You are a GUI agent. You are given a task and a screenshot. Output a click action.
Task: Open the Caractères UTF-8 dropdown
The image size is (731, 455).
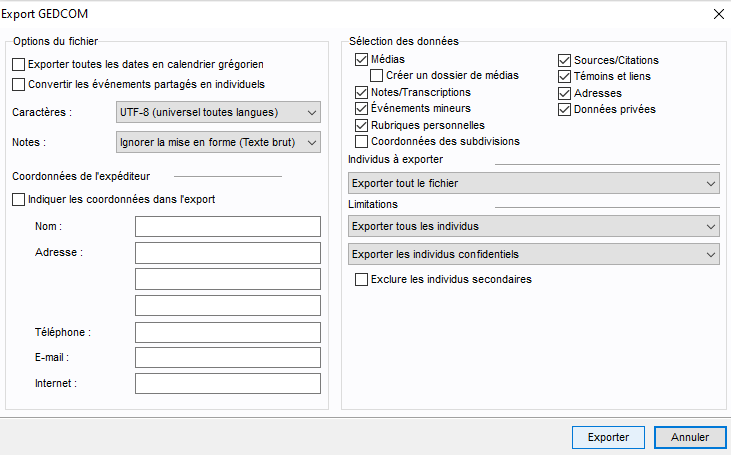[218, 112]
